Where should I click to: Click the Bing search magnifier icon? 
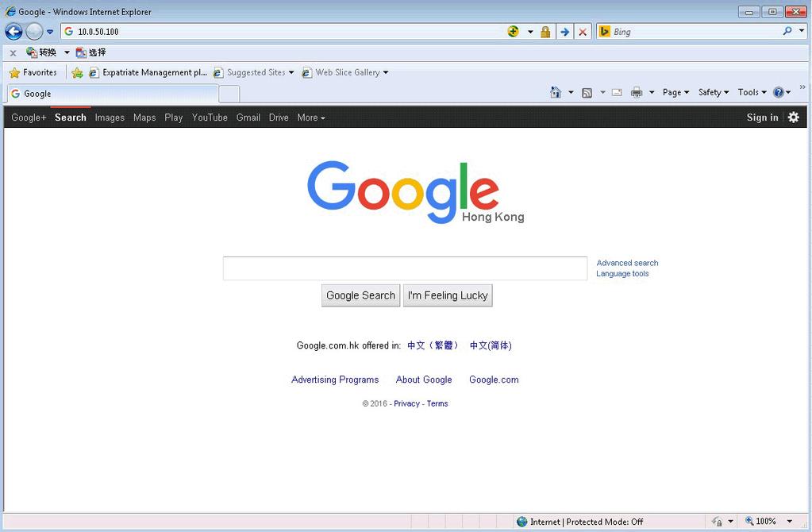click(787, 31)
